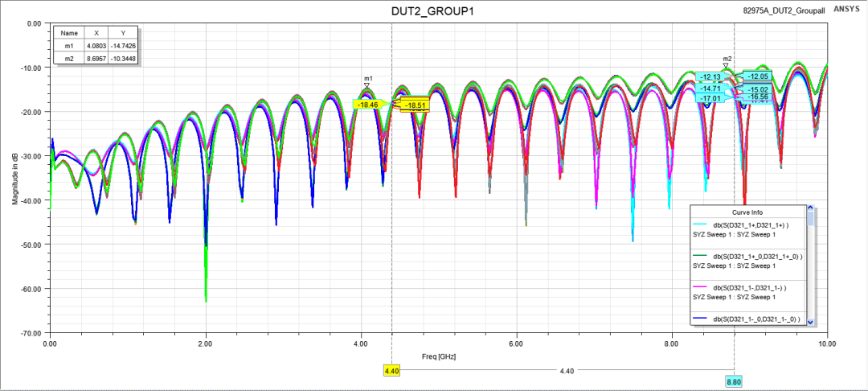This screenshot has width=868, height=391.
Task: Select the DUT2_GROUP1 plot title
Action: (432, 11)
